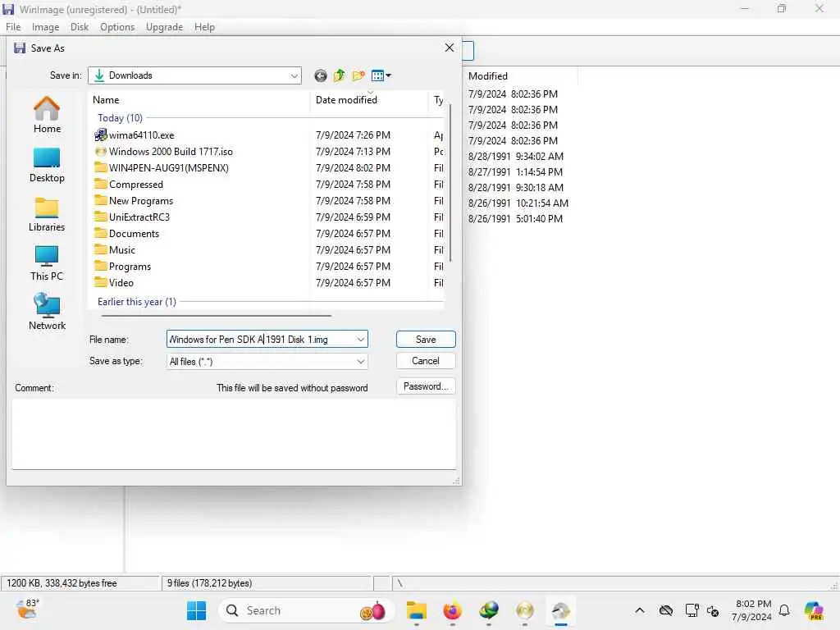This screenshot has height=630, width=840.
Task: Close the Save As dialog
Action: (x=450, y=48)
